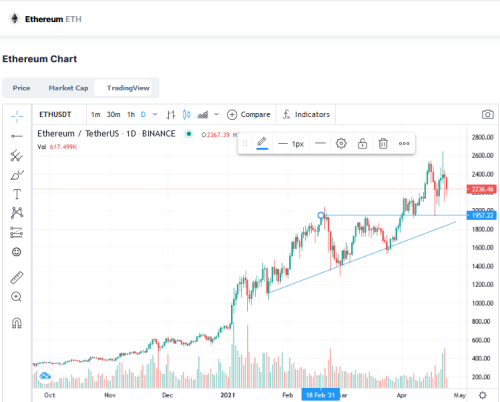Switch to the Market Cap tab
Viewport: 500px width, 402px height.
[68, 88]
